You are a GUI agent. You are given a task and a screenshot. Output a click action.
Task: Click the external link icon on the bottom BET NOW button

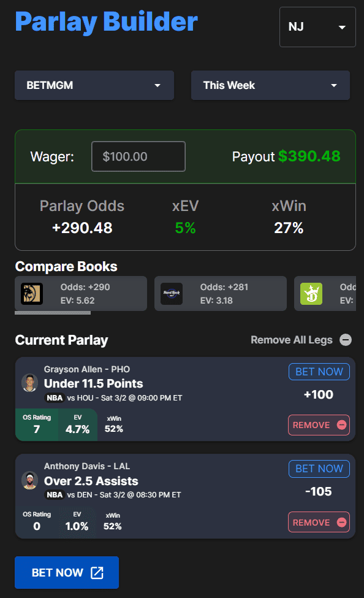[97, 572]
